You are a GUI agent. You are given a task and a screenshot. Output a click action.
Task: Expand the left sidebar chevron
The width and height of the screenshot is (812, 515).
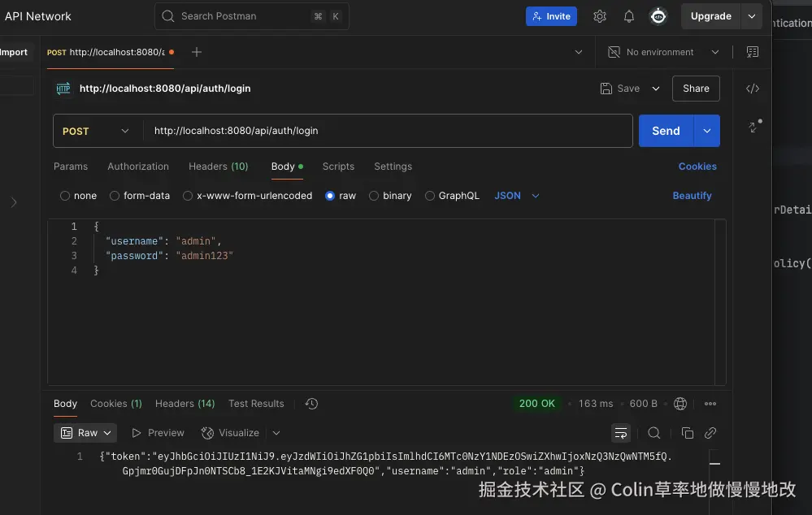[x=14, y=202]
